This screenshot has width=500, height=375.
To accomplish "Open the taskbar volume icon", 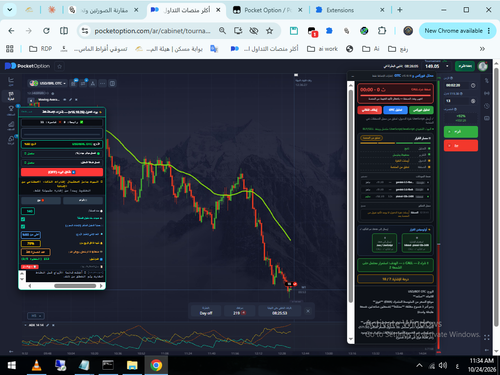I will pyautogui.click(x=443, y=366).
